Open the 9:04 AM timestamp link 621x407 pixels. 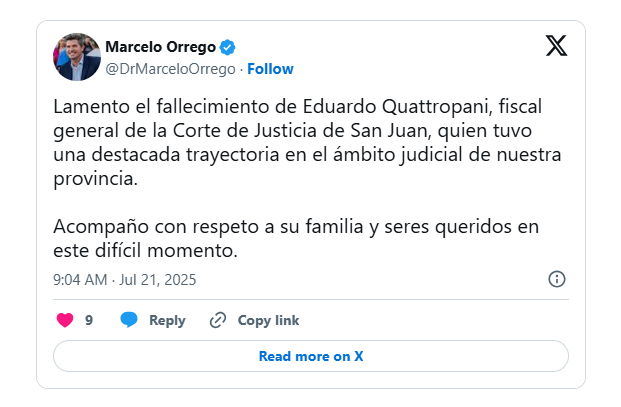(x=80, y=279)
